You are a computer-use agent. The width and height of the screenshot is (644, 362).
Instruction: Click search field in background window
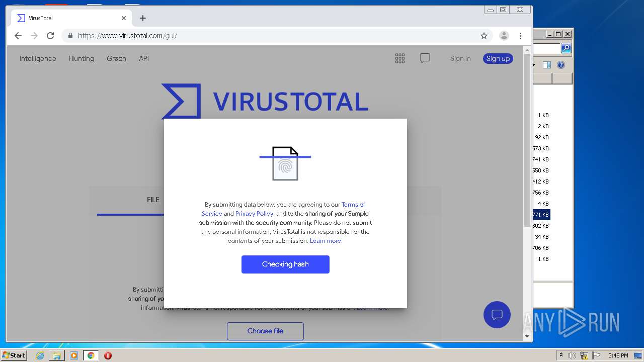547,48
